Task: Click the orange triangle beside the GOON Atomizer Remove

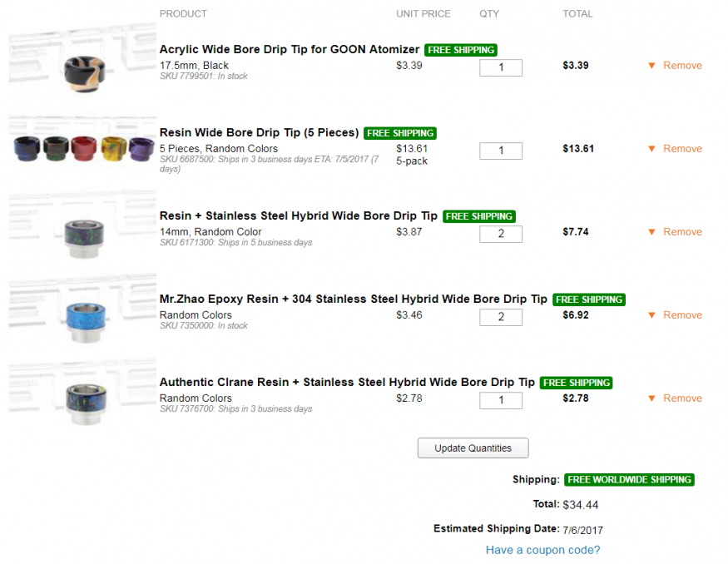Action: tap(652, 66)
